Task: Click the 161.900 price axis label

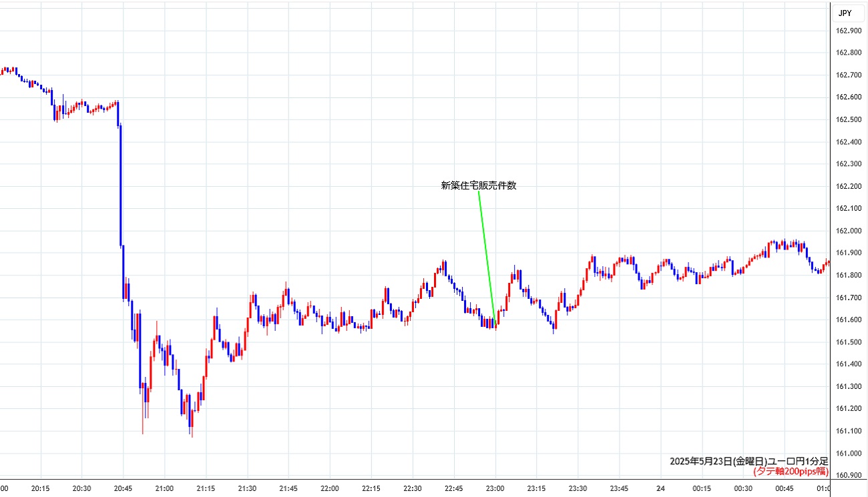Action: coord(848,253)
